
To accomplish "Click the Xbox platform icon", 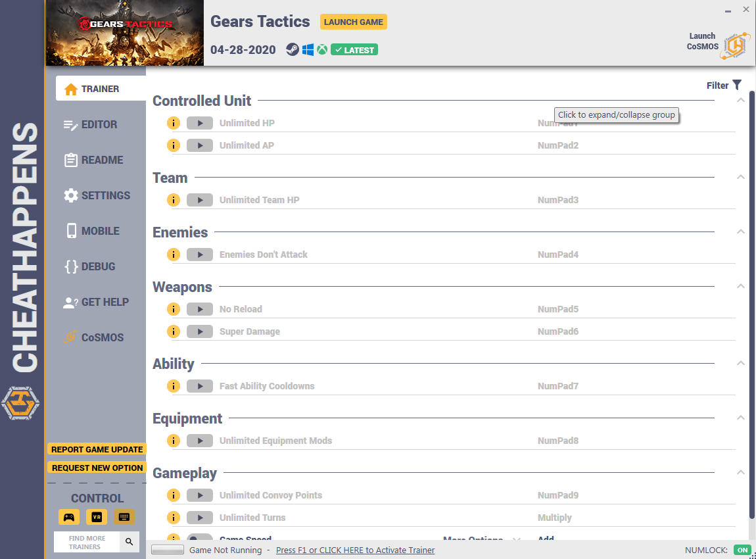I will point(322,50).
